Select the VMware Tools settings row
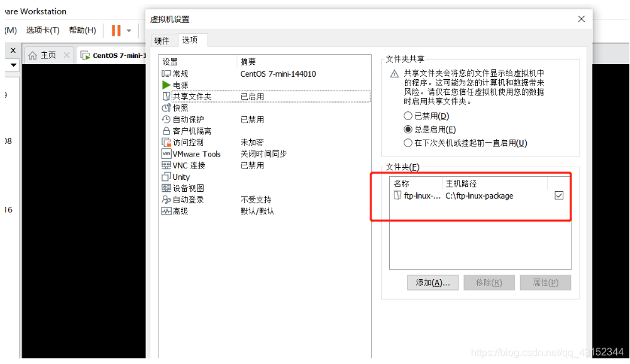 [x=265, y=154]
